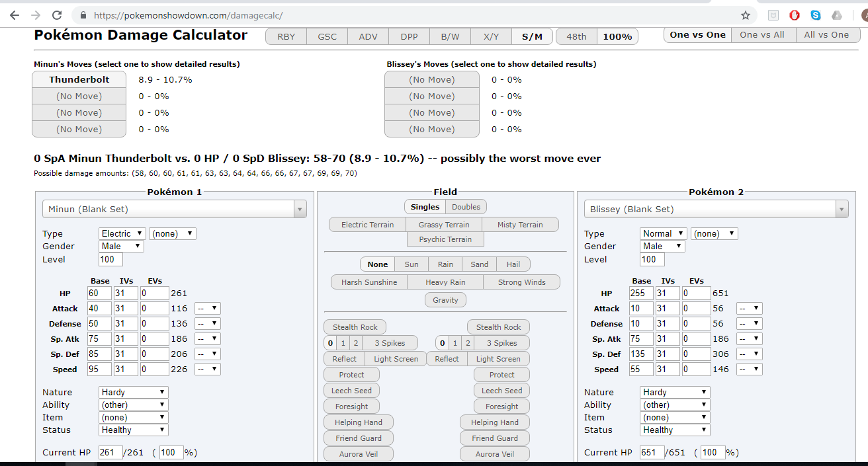This screenshot has height=466, width=868.
Task: Set weather to Sand
Action: pyautogui.click(x=480, y=264)
